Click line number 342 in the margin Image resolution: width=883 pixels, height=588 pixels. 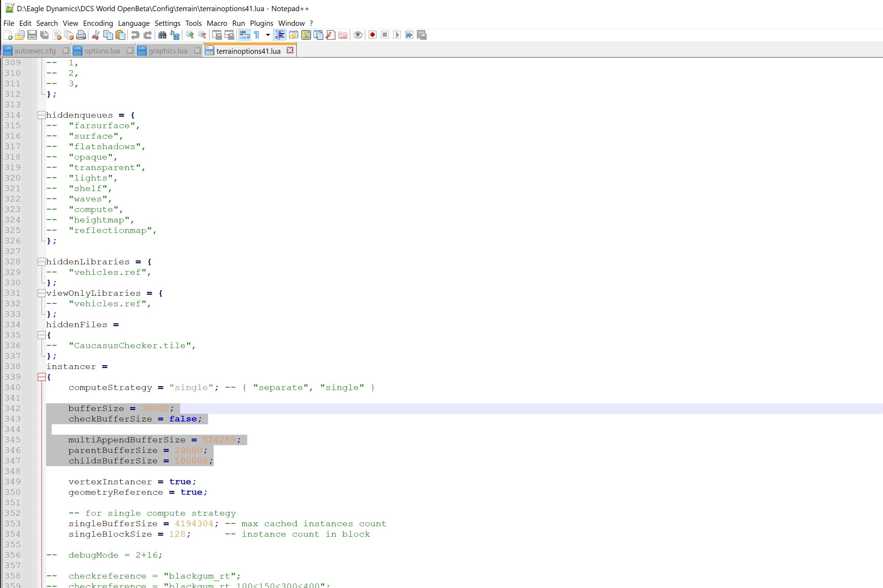click(x=12, y=409)
